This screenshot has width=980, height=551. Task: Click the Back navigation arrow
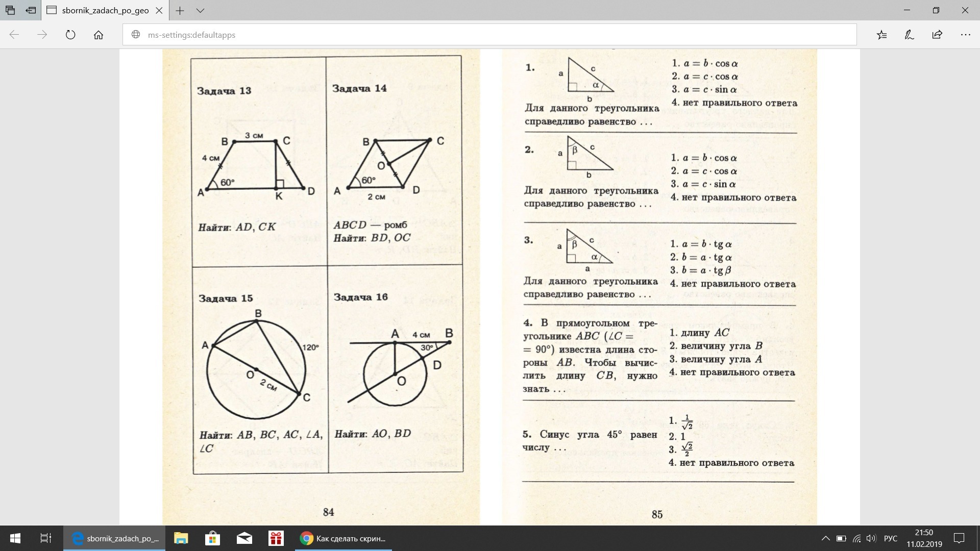[14, 35]
